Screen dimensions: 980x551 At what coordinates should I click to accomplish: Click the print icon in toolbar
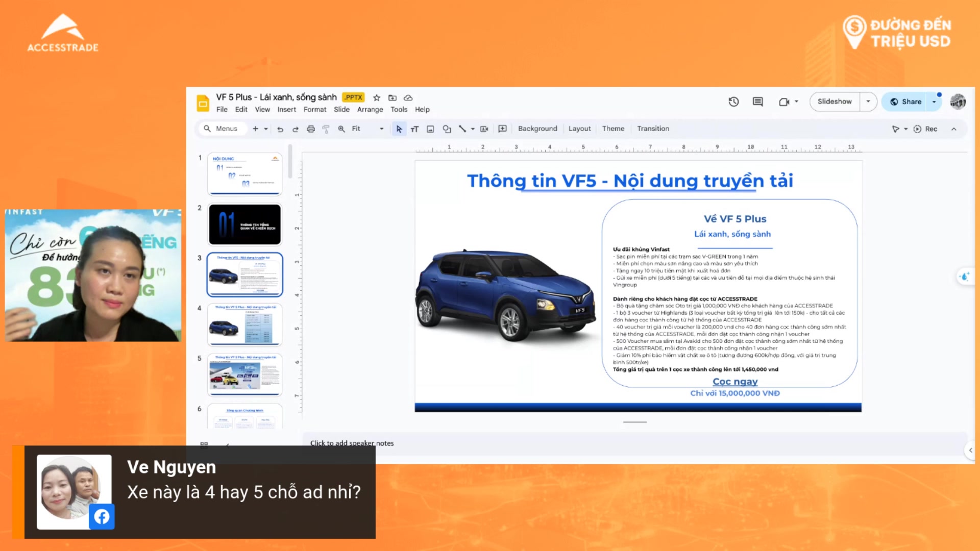tap(310, 129)
